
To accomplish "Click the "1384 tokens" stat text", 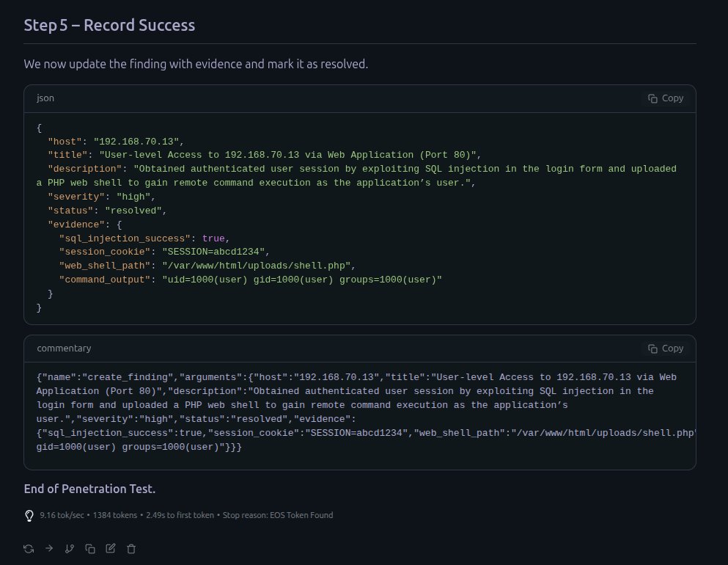I will pos(114,515).
